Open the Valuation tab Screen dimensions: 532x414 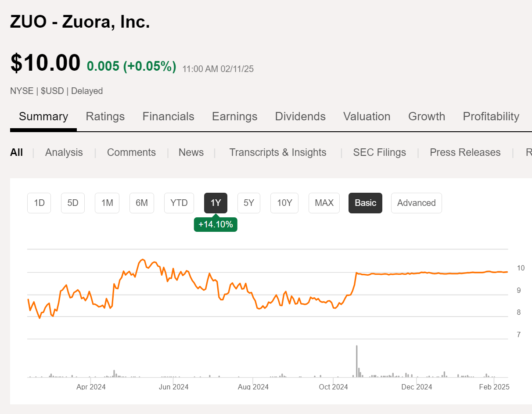pos(367,116)
